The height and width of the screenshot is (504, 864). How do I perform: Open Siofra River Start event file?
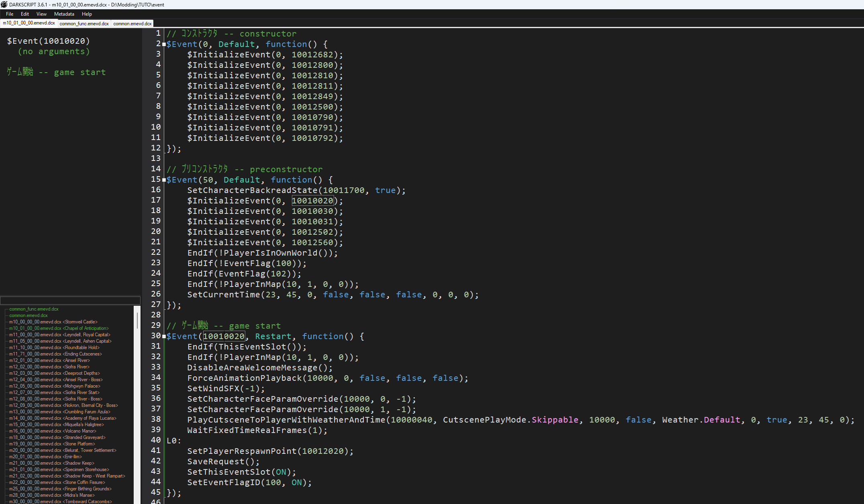54,392
